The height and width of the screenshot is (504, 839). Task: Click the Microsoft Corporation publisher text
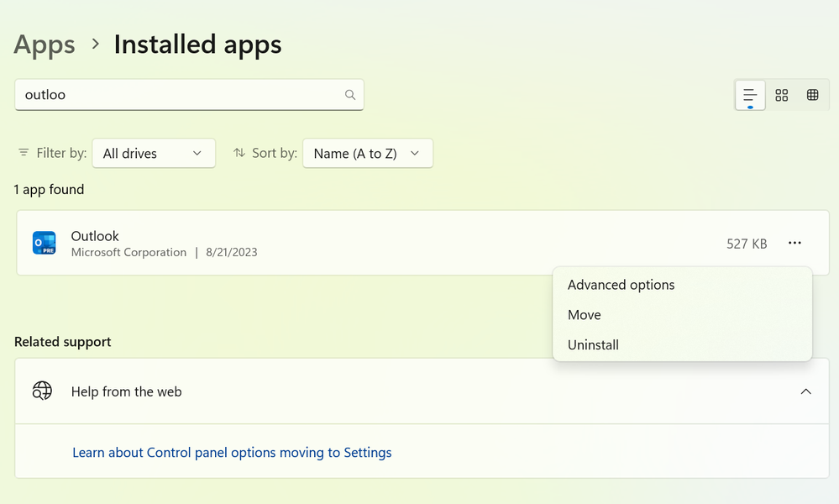[x=128, y=252]
